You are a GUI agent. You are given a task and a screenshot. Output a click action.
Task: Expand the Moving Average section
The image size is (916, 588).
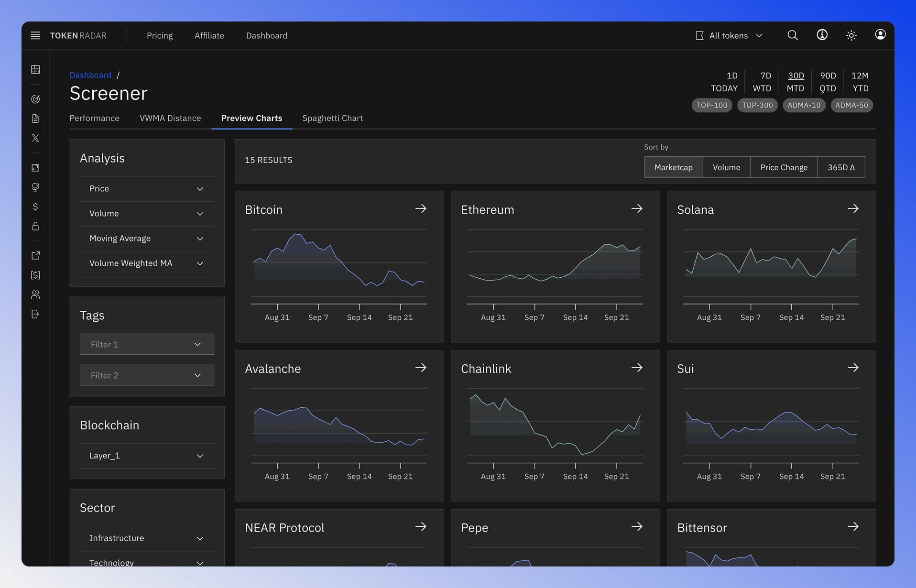(x=147, y=239)
